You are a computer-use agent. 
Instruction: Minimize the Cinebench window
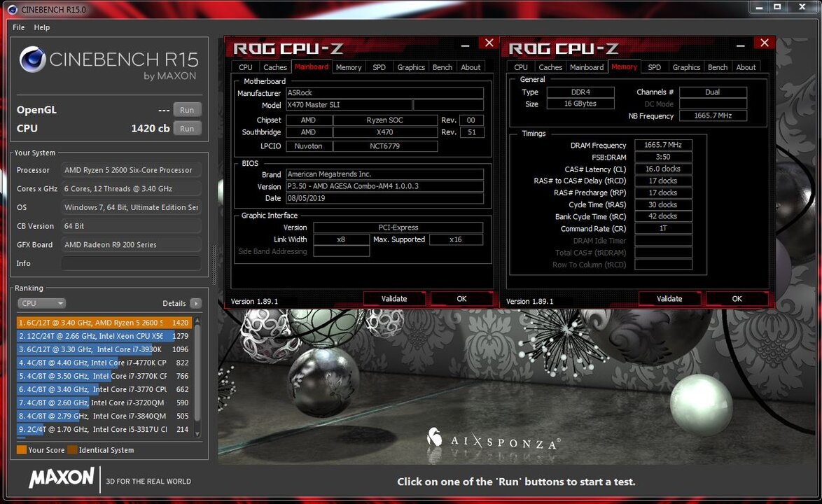pyautogui.click(x=759, y=7)
